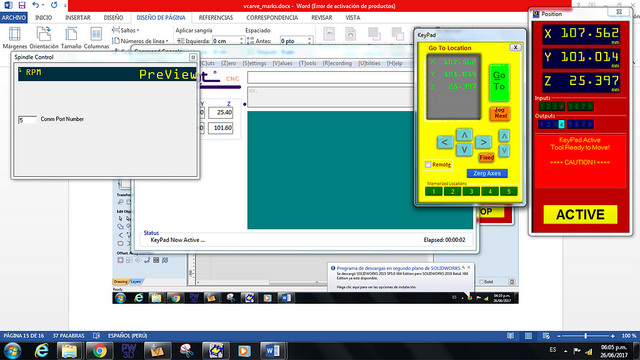Click 'PÁGINA 15 DE 16' in status bar
The image size is (640, 360).
click(24, 336)
